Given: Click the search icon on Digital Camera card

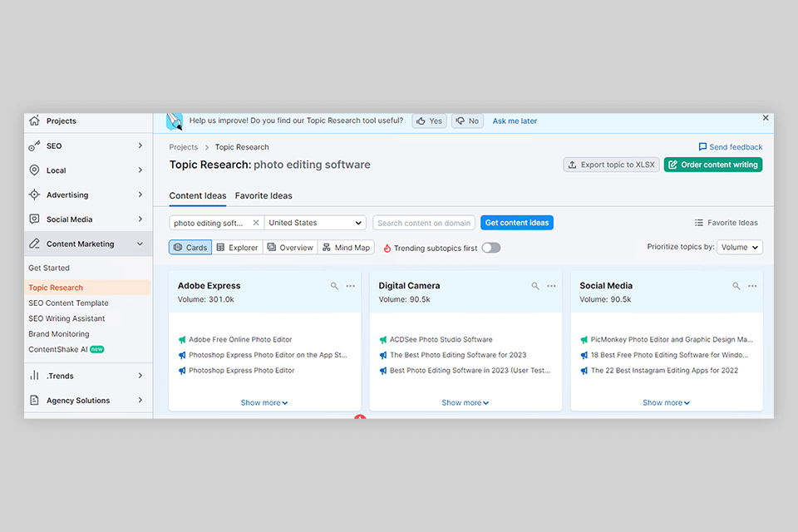Looking at the screenshot, I should (x=535, y=286).
